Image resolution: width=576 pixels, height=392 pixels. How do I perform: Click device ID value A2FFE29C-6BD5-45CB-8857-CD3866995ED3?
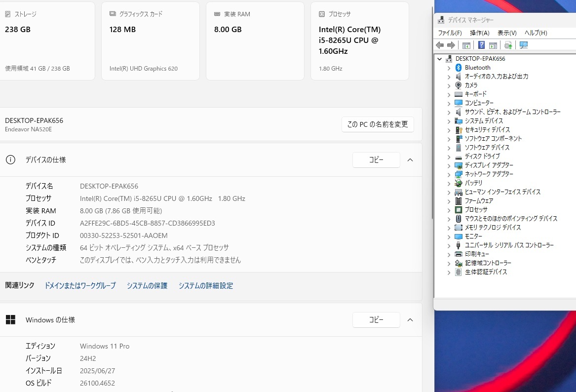click(x=147, y=223)
